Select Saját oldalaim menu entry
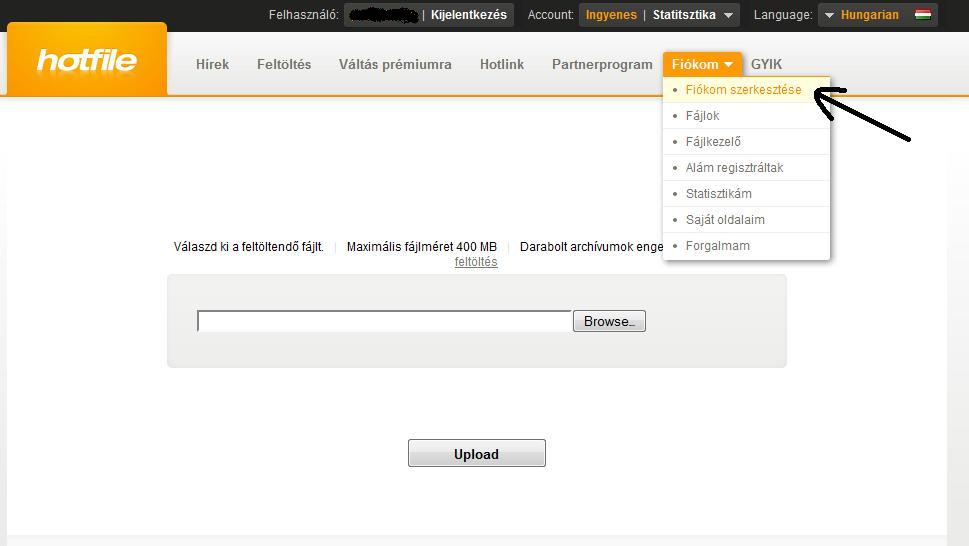Screen dimensions: 969x546 (x=746, y=219)
